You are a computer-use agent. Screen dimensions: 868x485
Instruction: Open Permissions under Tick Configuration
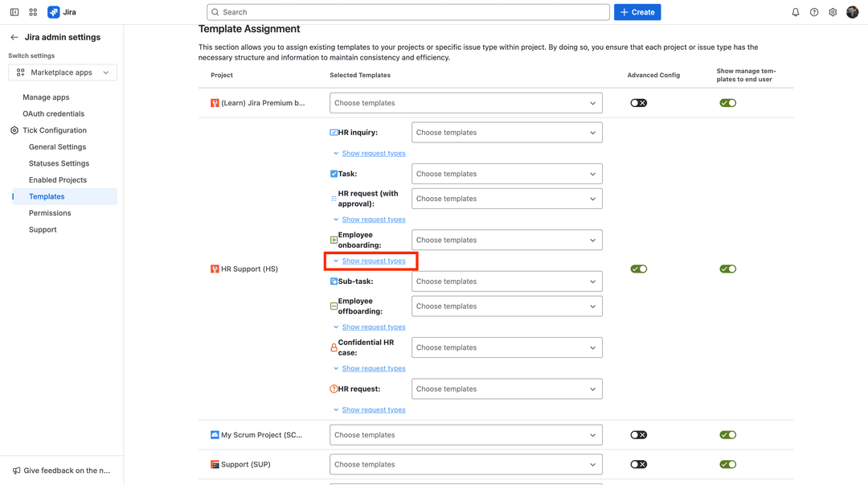49,212
